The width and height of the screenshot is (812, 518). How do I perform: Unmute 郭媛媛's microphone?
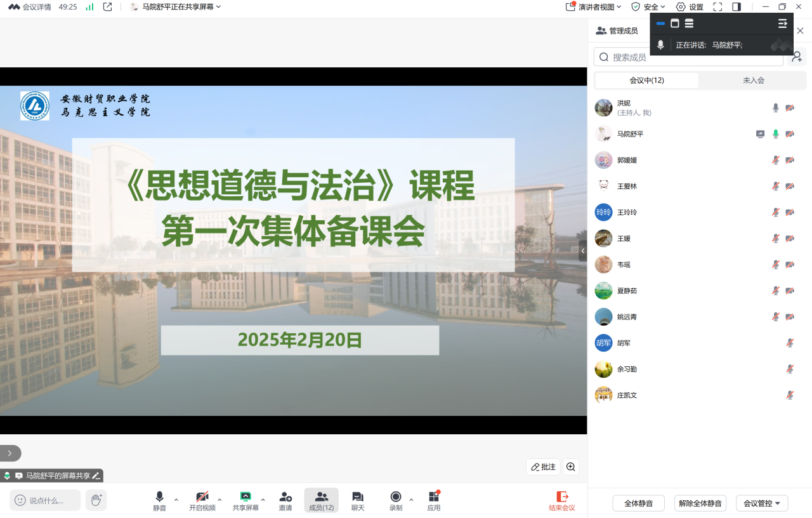pos(775,160)
